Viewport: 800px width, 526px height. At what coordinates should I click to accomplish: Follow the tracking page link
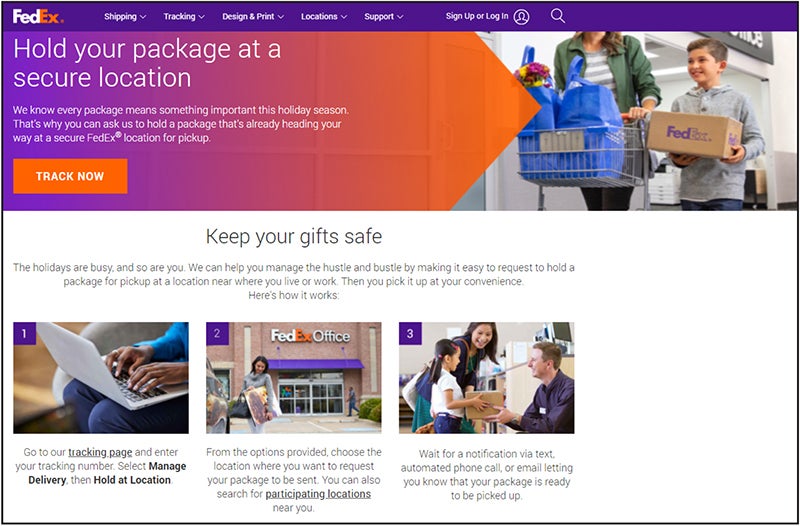coord(100,452)
